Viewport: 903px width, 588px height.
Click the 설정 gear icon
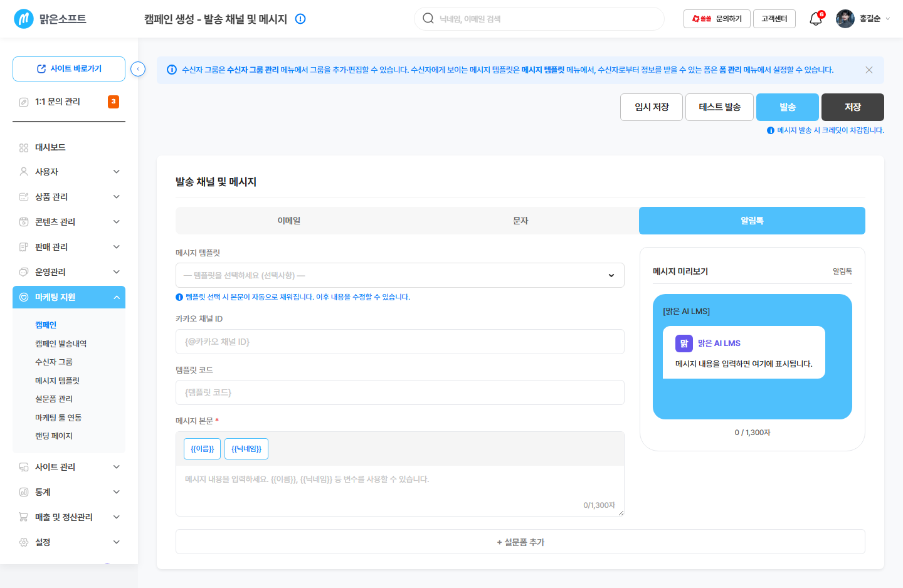pyautogui.click(x=24, y=542)
